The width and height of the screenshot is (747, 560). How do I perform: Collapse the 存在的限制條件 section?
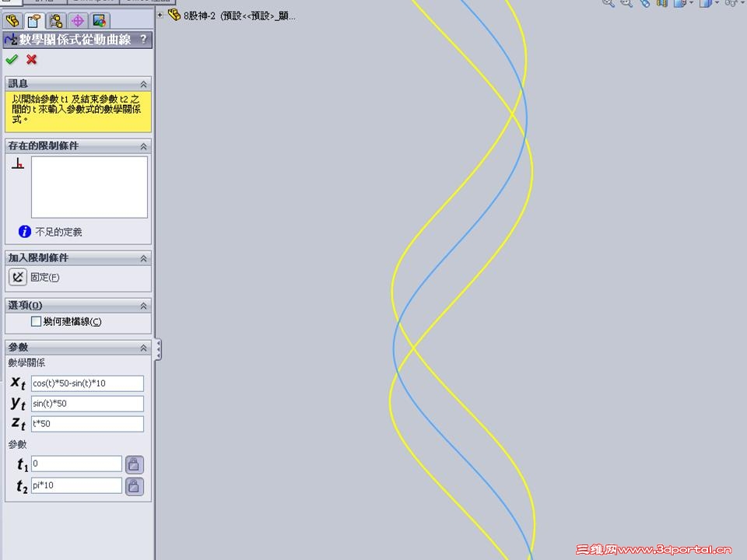143,147
